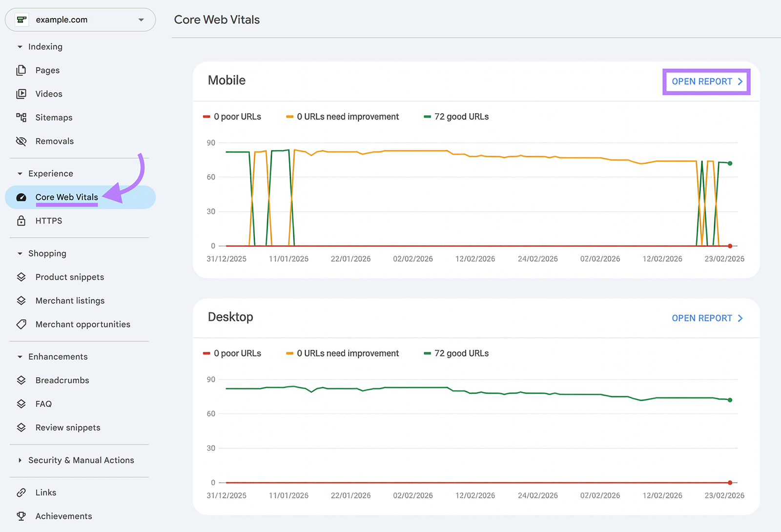The height and width of the screenshot is (532, 781).
Task: Select Merchant listings in sidebar
Action: coord(70,300)
